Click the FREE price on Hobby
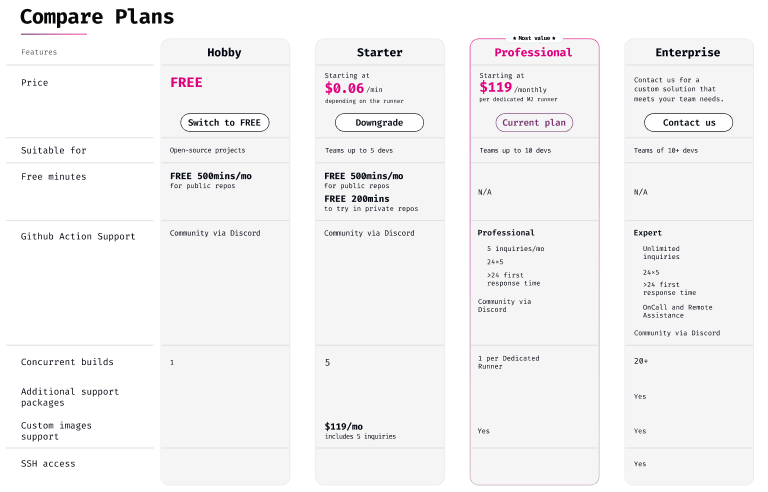Viewport: 768px width, 492px height. pyautogui.click(x=186, y=82)
